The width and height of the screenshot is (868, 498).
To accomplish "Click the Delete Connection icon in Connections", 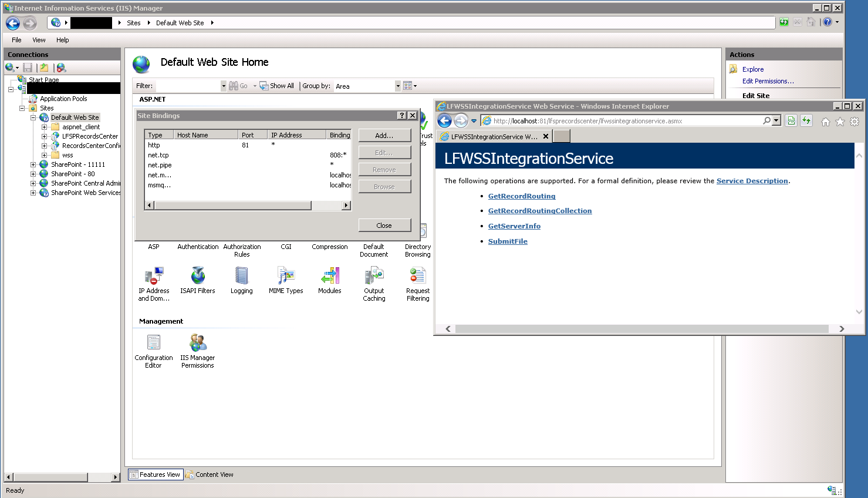I will point(61,68).
